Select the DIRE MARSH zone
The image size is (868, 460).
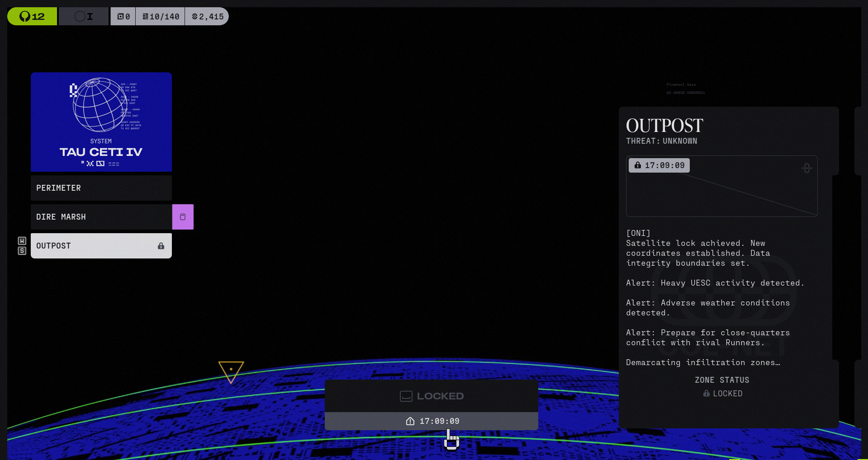pyautogui.click(x=101, y=217)
